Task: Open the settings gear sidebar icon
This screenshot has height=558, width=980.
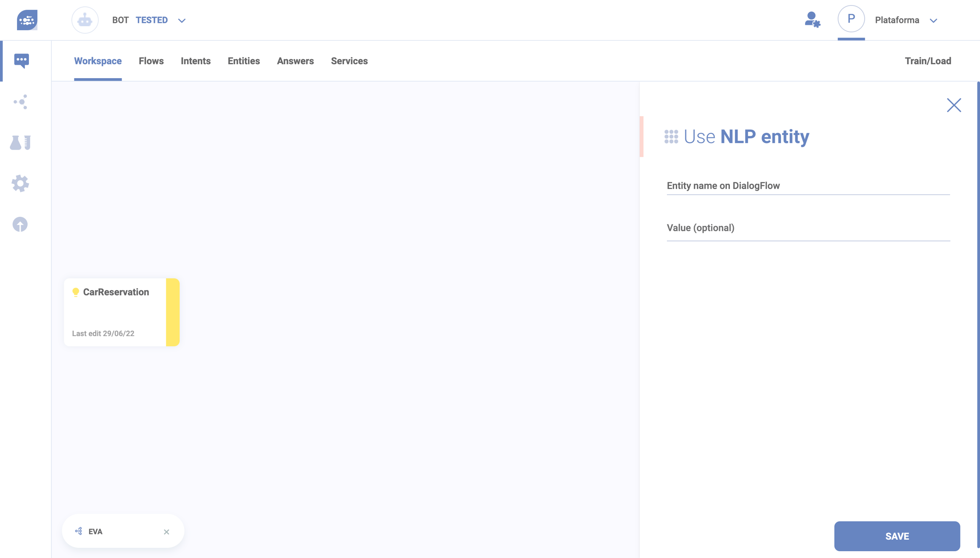Action: point(20,184)
